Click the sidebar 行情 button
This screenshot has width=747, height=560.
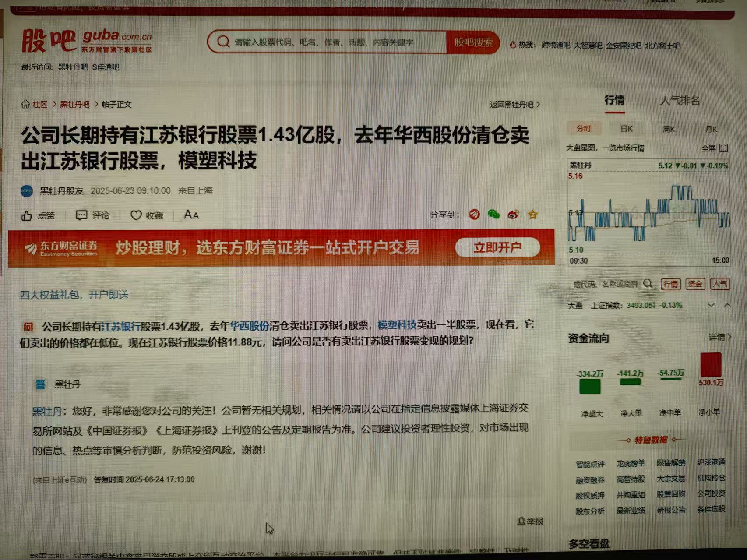tap(670, 284)
